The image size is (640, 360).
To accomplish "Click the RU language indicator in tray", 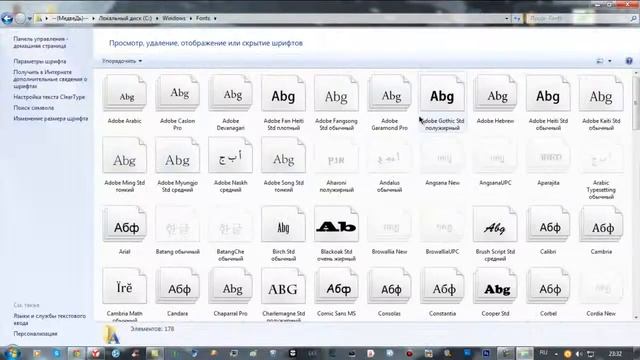I will (x=543, y=353).
